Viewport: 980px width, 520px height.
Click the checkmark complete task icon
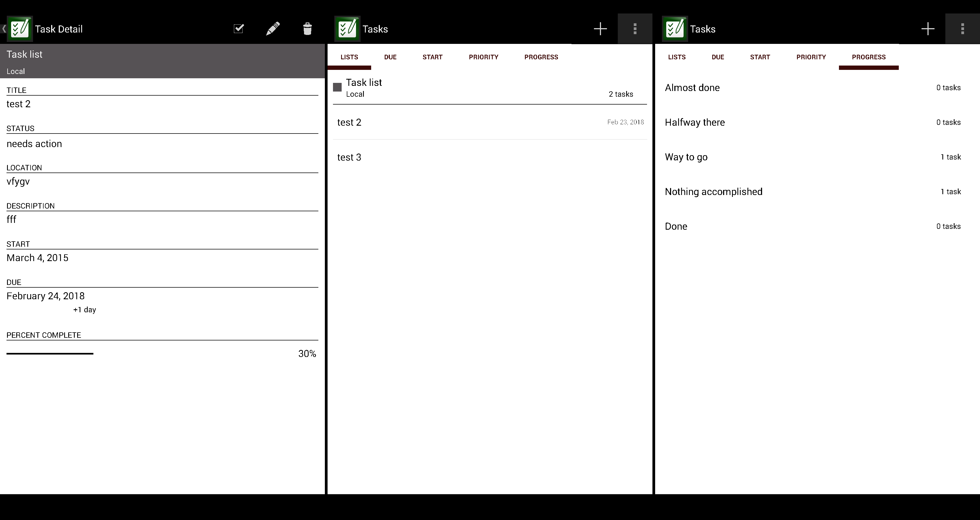click(x=239, y=28)
